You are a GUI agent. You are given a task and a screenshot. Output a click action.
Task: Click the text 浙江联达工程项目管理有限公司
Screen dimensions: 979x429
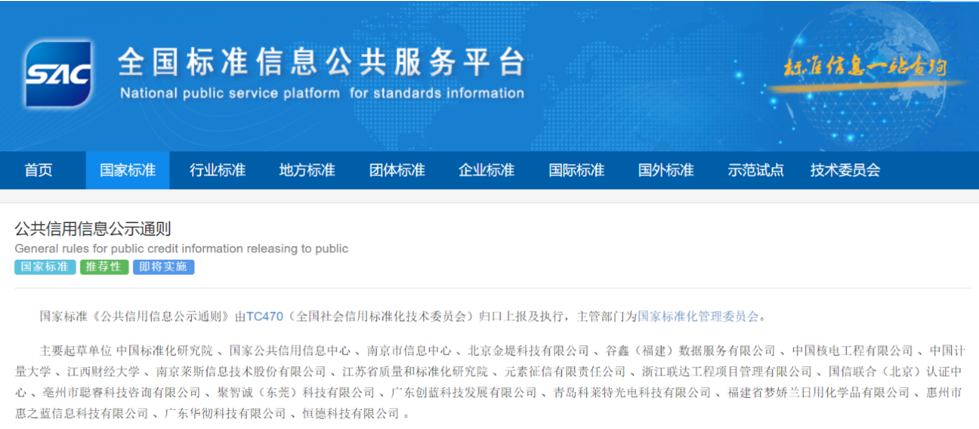tap(727, 372)
